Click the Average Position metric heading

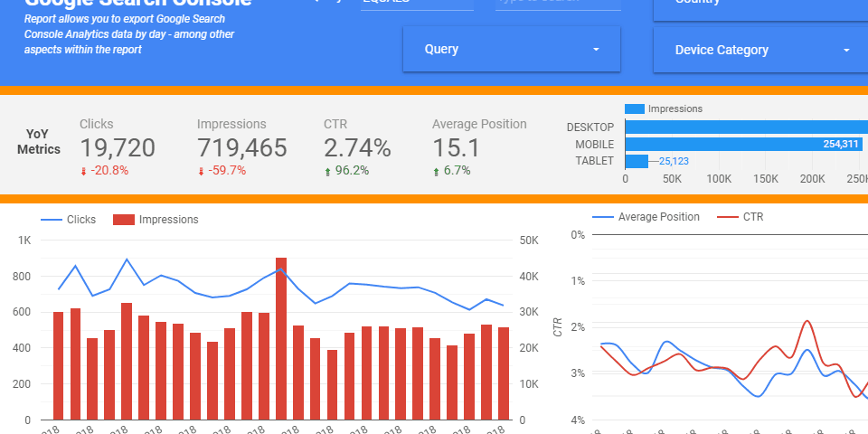(x=479, y=124)
